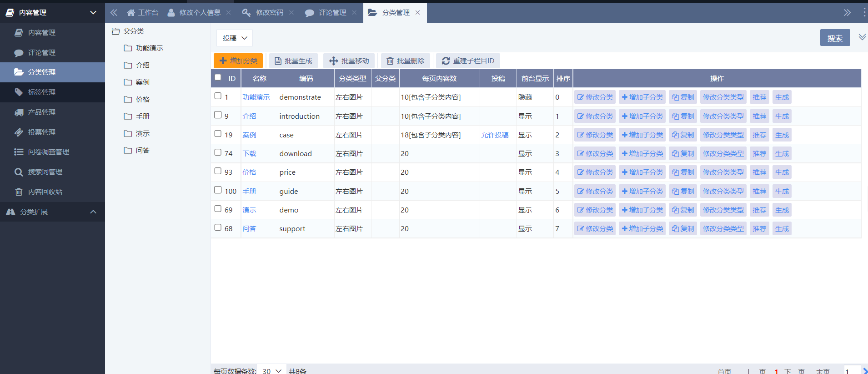Check the row checkbox for 案例
The height and width of the screenshot is (374, 868).
pyautogui.click(x=218, y=134)
